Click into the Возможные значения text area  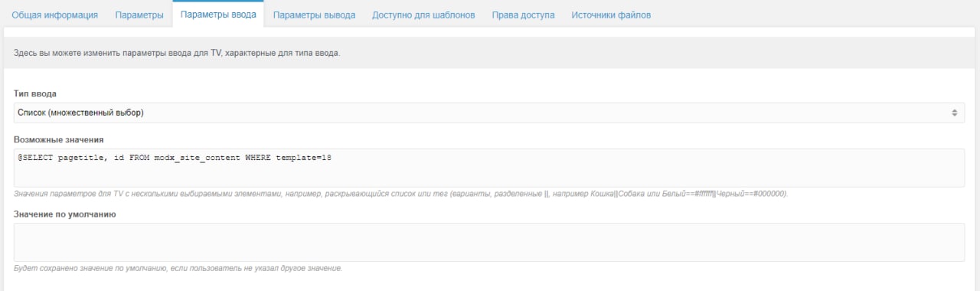[489, 168]
